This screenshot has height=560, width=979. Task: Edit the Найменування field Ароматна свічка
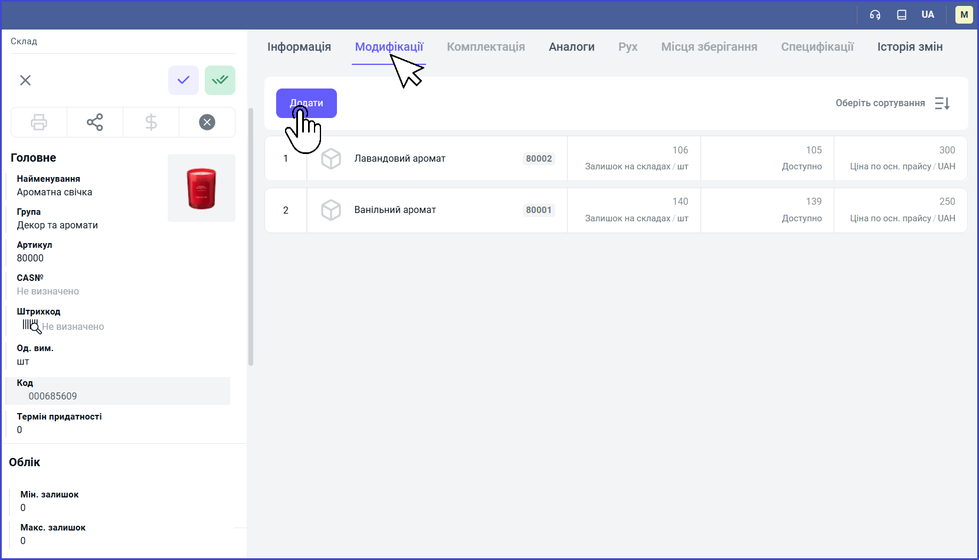point(54,192)
